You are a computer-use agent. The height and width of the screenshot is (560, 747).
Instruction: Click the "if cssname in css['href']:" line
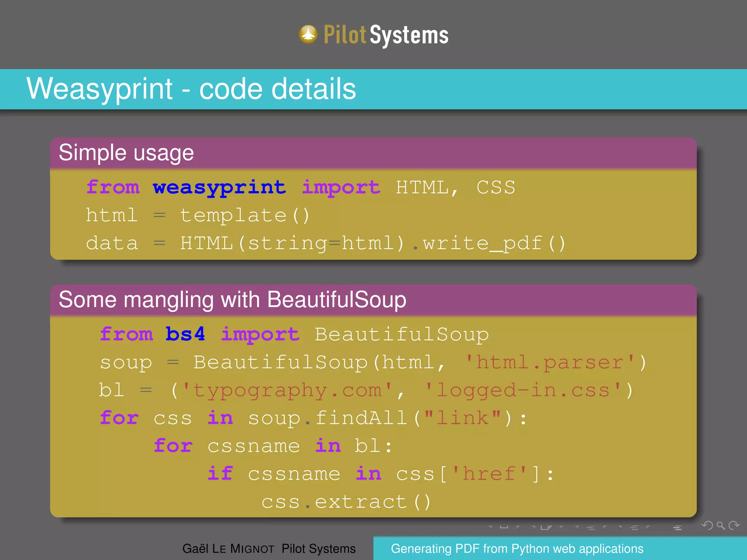[381, 474]
